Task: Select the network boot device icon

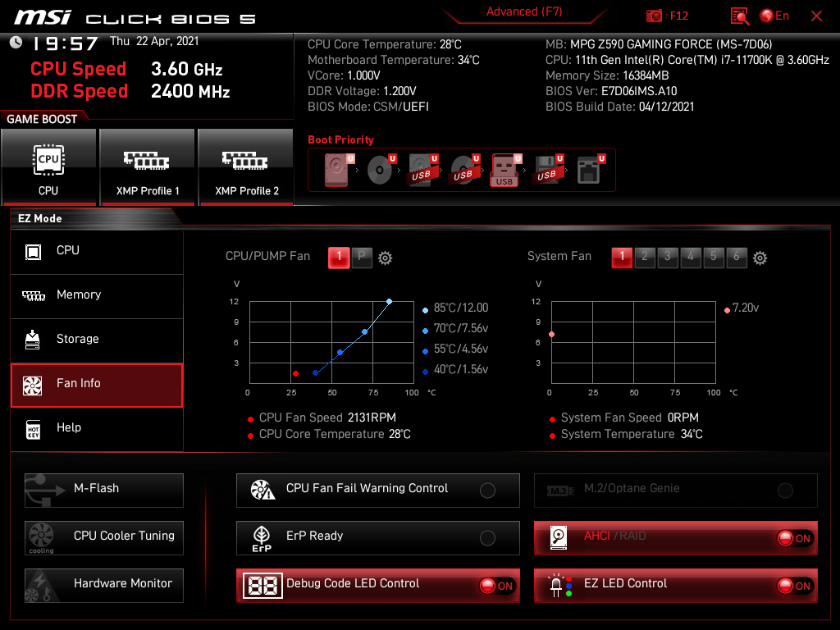Action: [591, 170]
